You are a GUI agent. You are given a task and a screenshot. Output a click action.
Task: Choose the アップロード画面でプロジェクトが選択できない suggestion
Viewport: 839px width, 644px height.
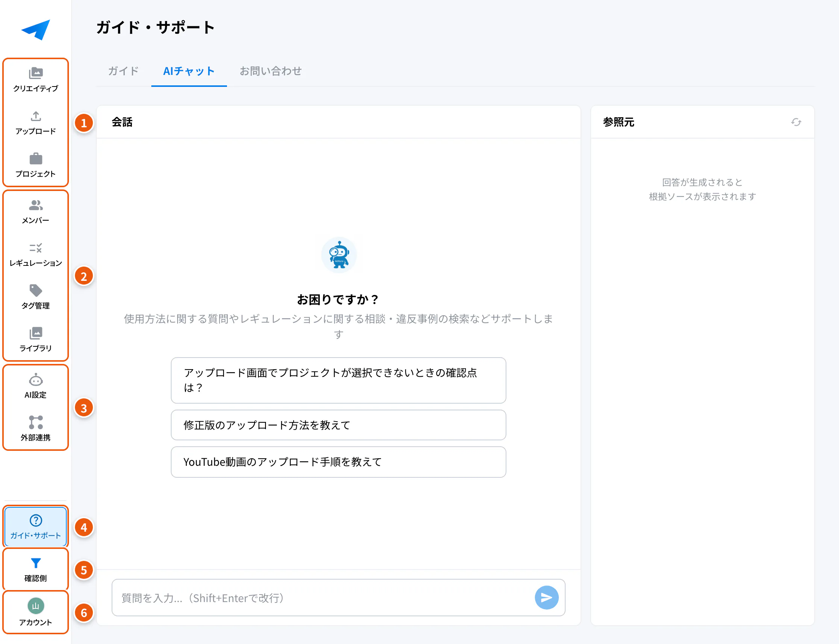339,380
